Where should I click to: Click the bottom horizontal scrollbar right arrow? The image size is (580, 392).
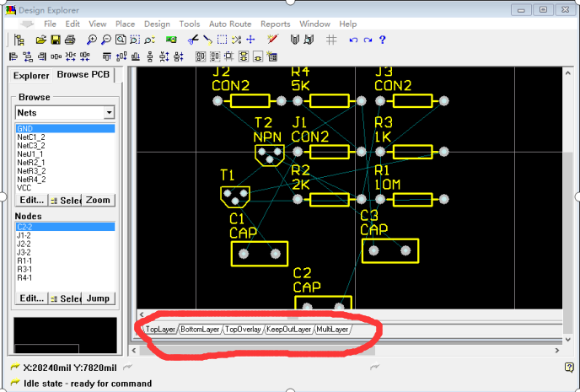coord(556,350)
